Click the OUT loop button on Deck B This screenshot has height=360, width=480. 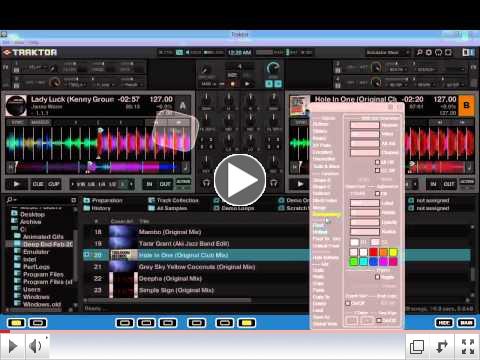(x=449, y=184)
